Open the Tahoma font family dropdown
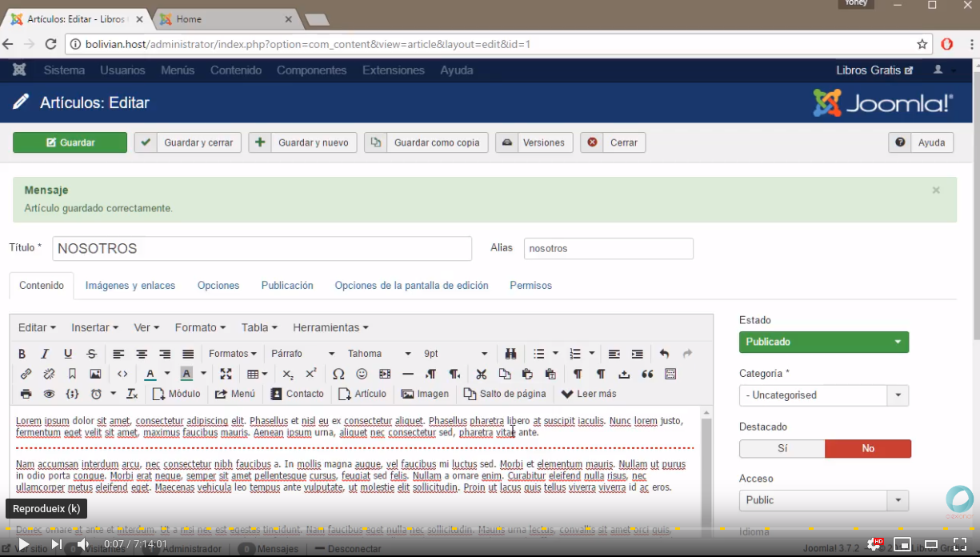980x557 pixels. (378, 354)
